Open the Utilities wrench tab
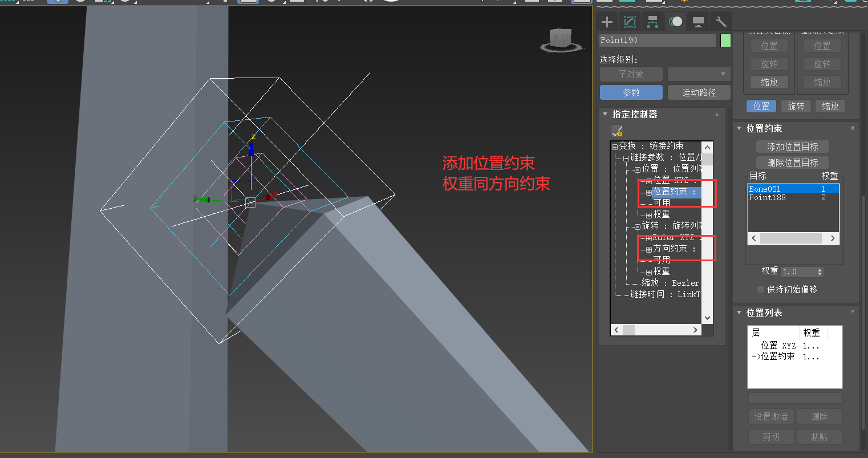Screen dimensions: 868x458 pyautogui.click(x=721, y=22)
